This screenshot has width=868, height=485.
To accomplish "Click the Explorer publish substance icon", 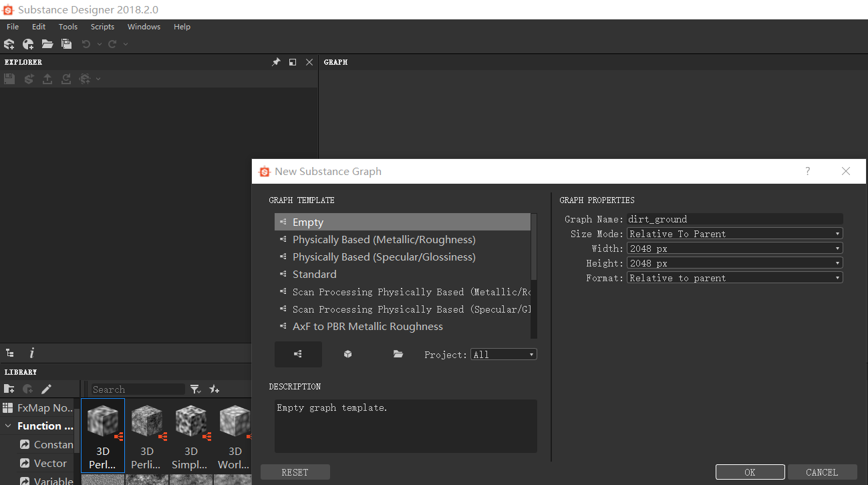I will [29, 79].
